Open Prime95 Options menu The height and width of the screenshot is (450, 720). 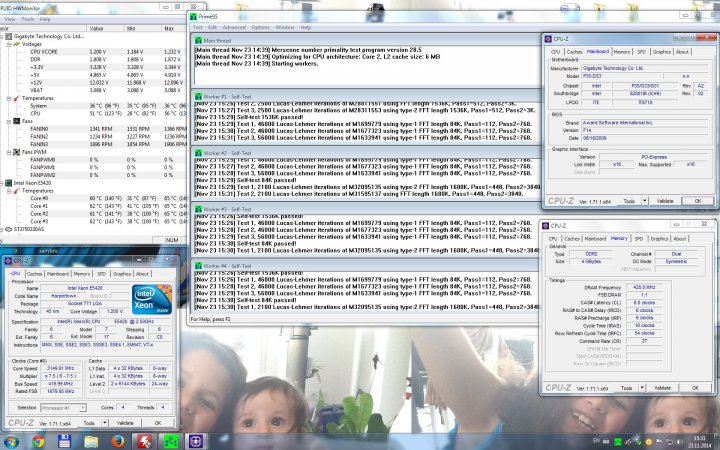click(x=260, y=28)
